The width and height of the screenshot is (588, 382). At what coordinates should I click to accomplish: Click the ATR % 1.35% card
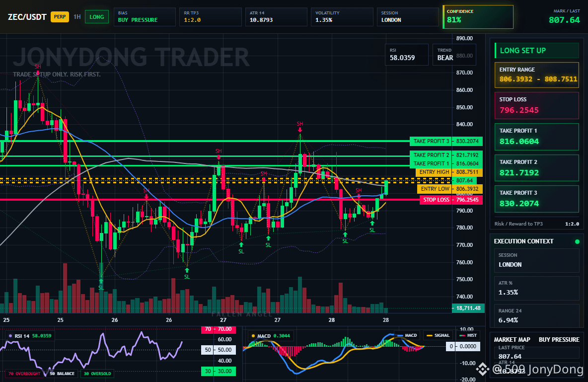pos(537,288)
